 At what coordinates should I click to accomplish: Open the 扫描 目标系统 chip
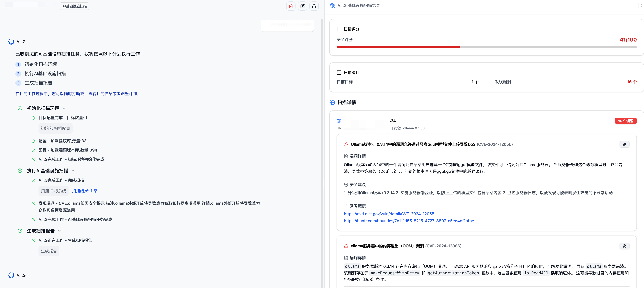54,191
